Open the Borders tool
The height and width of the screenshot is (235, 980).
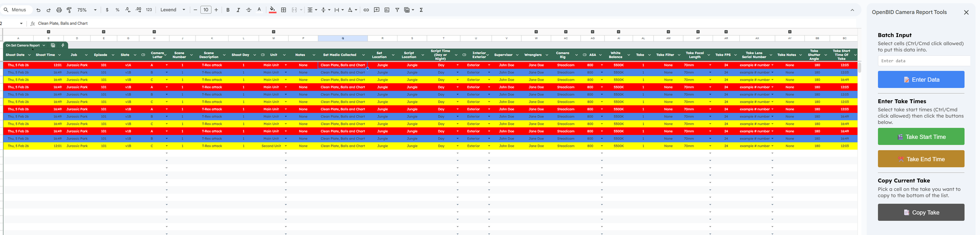(x=284, y=10)
